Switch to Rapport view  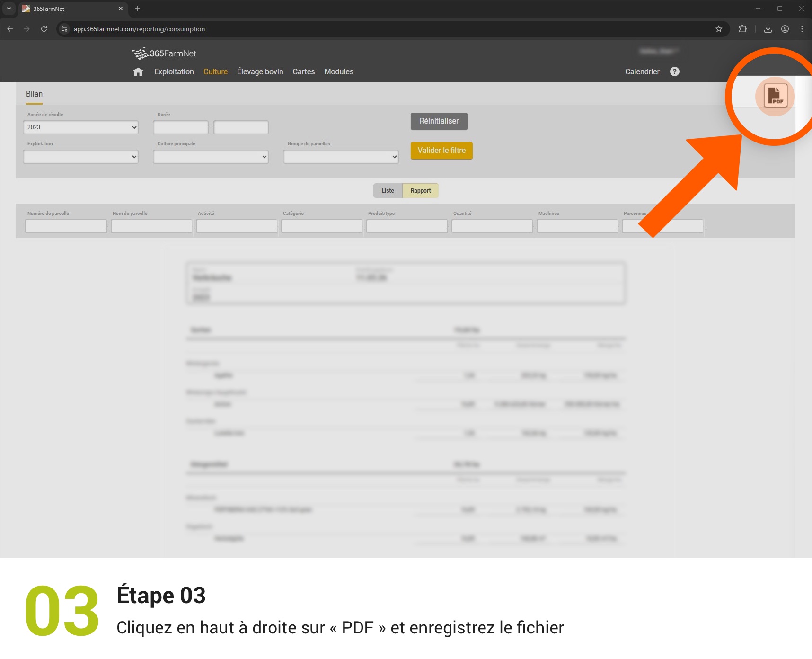[x=420, y=191]
